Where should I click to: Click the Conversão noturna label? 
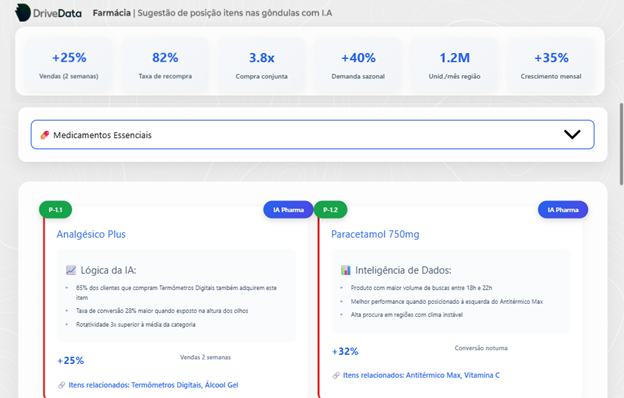pos(481,348)
